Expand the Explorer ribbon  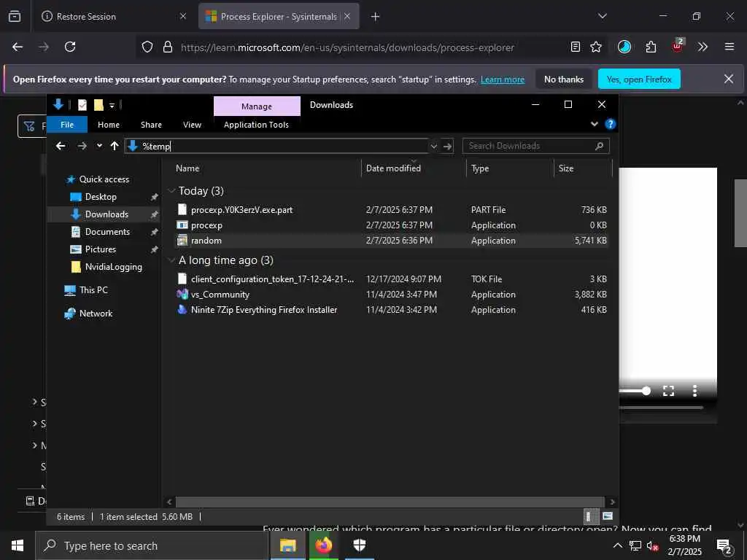tap(594, 124)
